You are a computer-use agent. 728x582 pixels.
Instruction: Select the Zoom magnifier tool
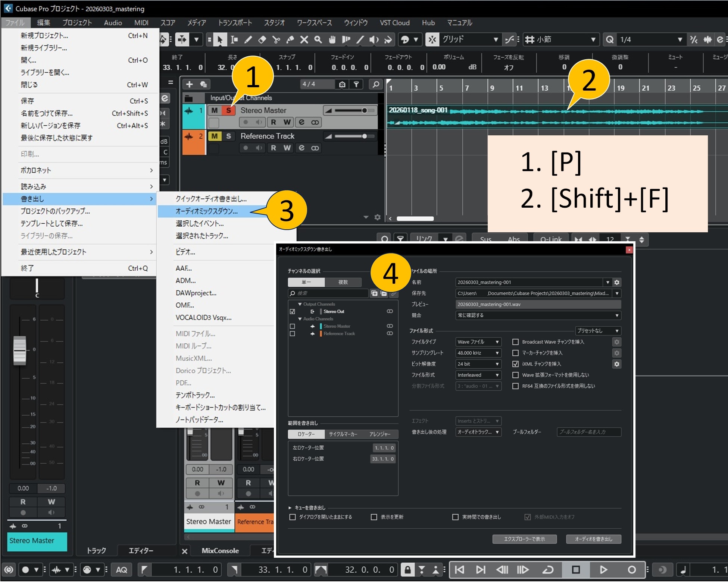point(318,40)
